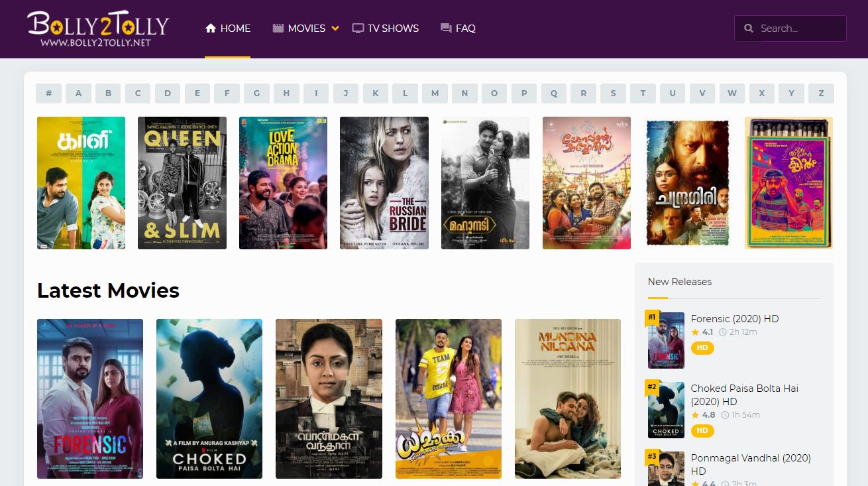Click the clock icon beside 2h 12m

point(723,332)
